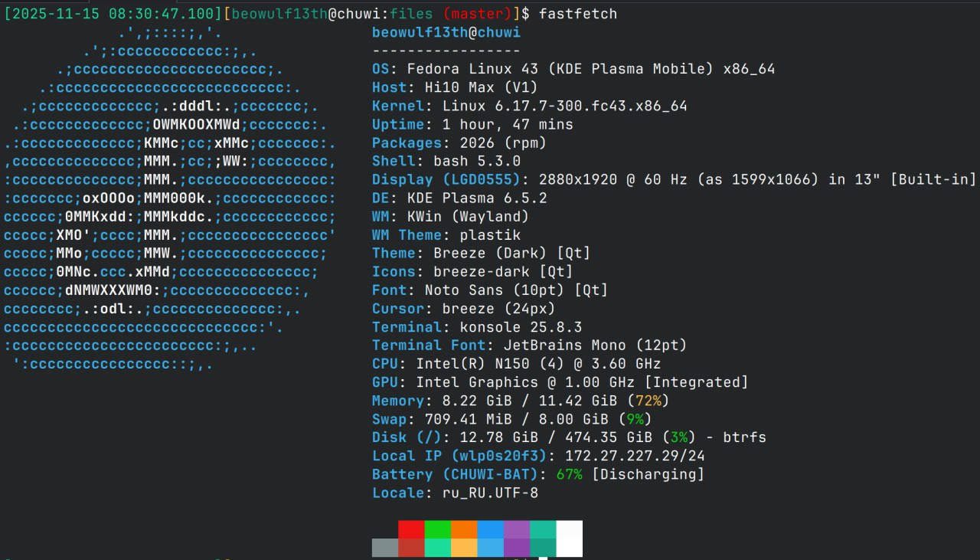The width and height of the screenshot is (980, 560).
Task: Click the Intel(R) N150 CPU line
Action: coord(537,364)
